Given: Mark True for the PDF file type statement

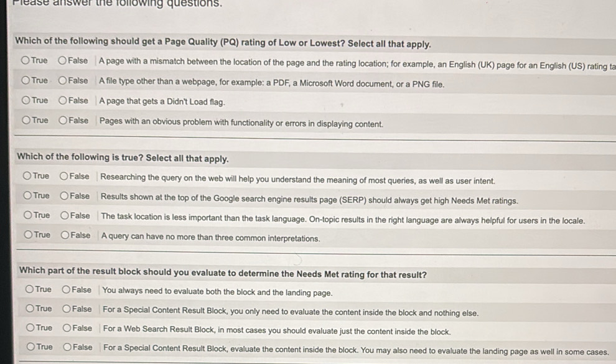Looking at the screenshot, I should click(26, 81).
